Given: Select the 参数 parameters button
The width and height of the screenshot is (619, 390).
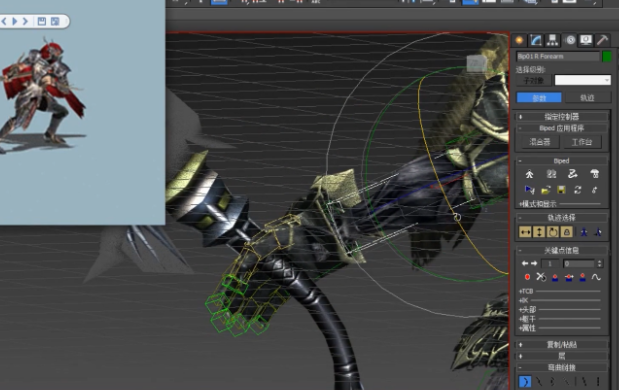Looking at the screenshot, I should 539,98.
